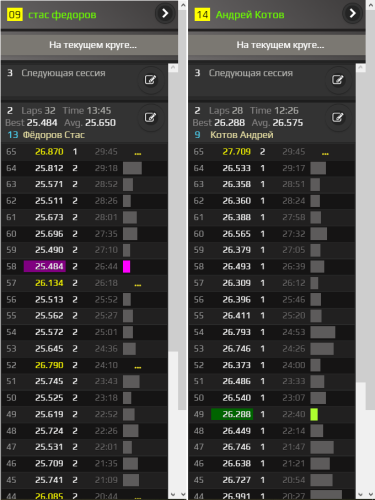375x500 pixels.
Task: Select lap time 25.745 row 51
Action: click(x=49, y=381)
